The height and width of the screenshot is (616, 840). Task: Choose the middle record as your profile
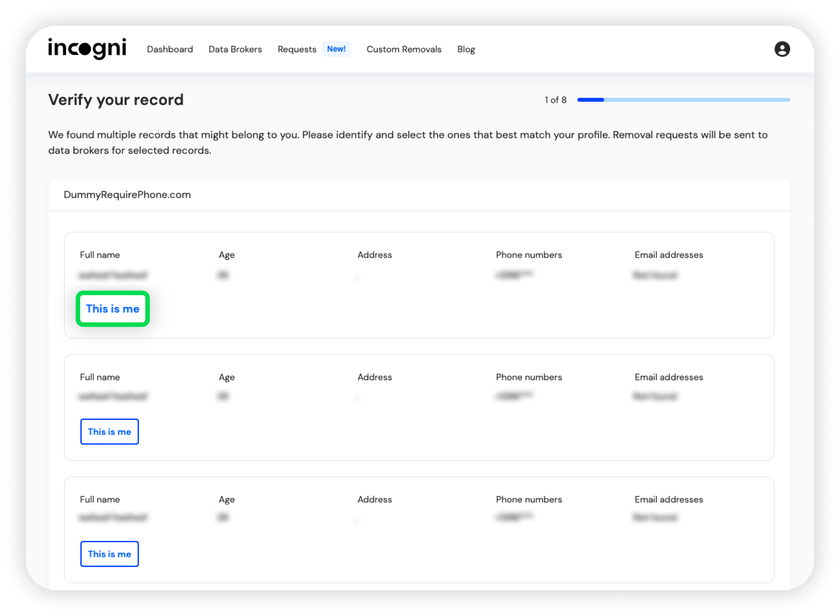click(109, 432)
